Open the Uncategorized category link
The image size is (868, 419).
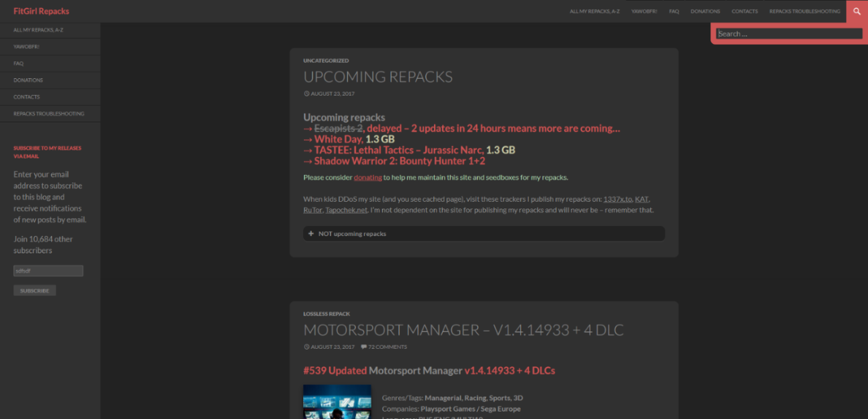tap(326, 61)
